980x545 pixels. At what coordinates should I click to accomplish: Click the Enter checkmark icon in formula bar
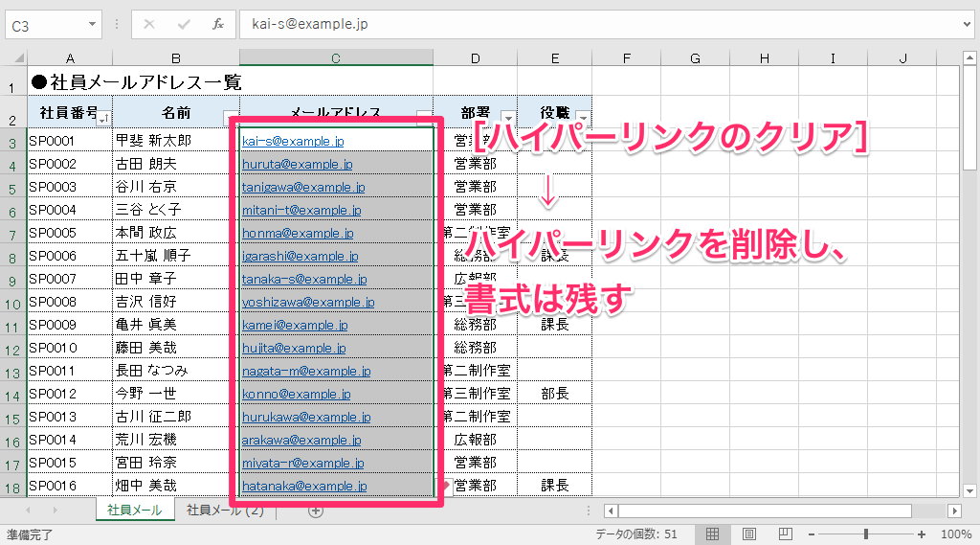click(x=184, y=25)
